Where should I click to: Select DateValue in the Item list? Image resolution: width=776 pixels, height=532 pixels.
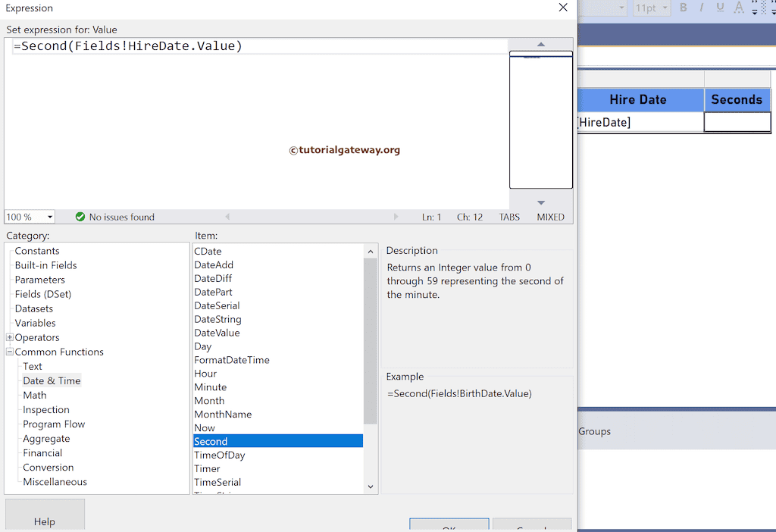point(278,333)
